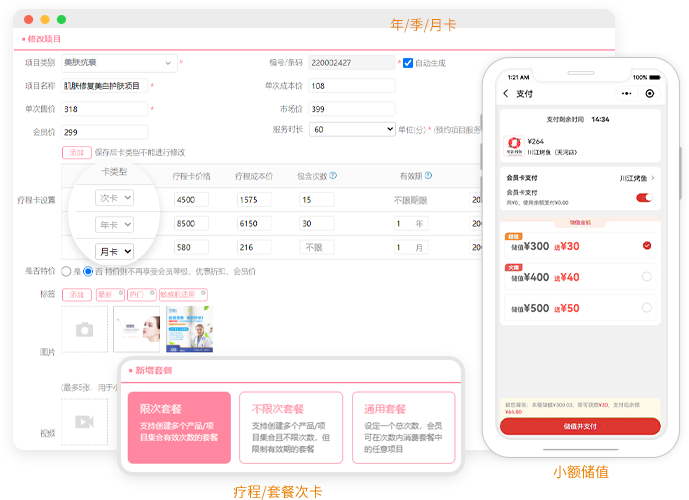Click the 会员价 input field
The height and width of the screenshot is (500, 689).
point(103,132)
